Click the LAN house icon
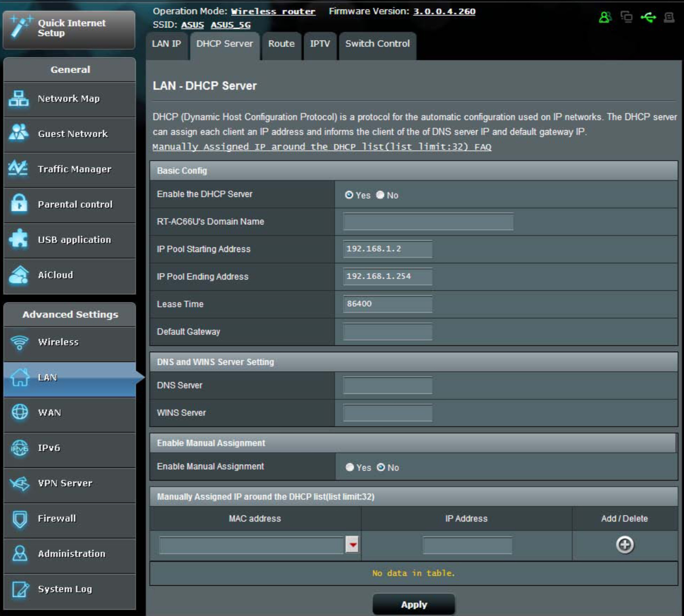The height and width of the screenshot is (616, 684). [x=20, y=378]
